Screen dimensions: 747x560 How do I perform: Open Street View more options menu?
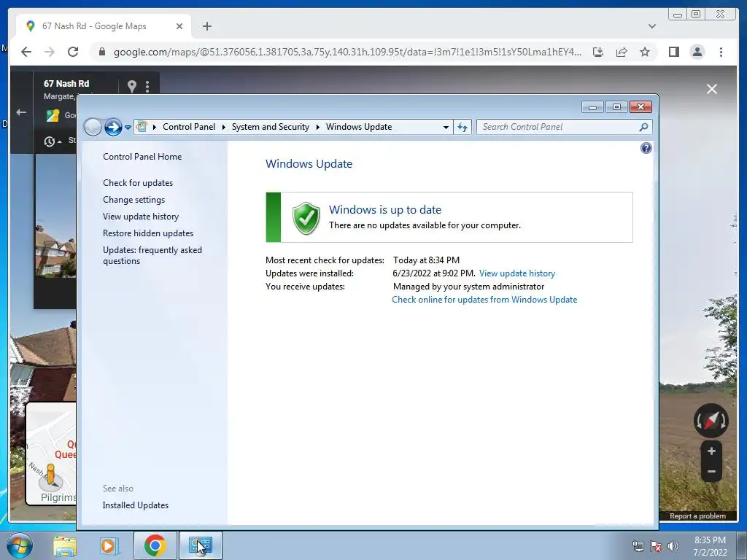(147, 86)
